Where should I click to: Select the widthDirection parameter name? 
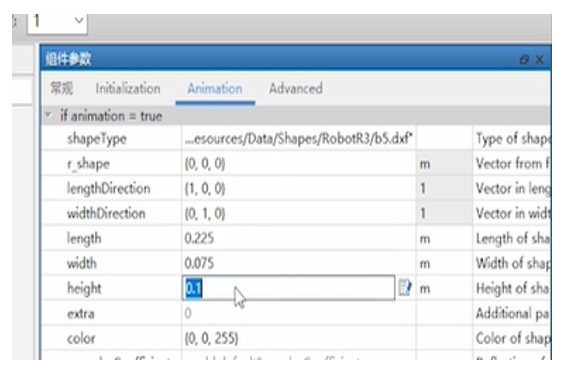106,213
